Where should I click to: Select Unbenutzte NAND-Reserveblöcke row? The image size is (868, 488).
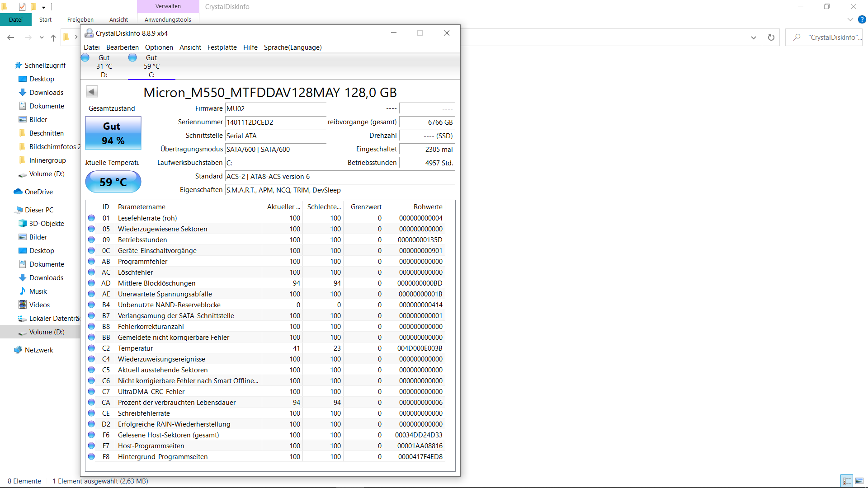pyautogui.click(x=265, y=305)
